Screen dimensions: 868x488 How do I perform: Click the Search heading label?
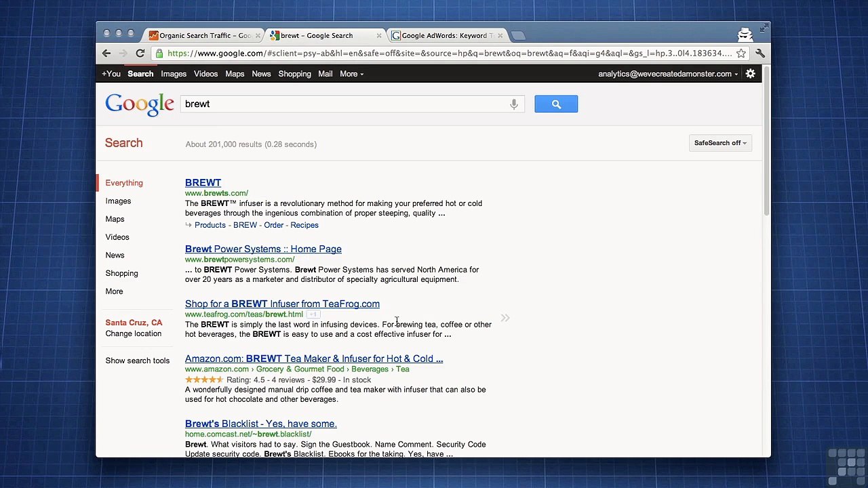[124, 143]
